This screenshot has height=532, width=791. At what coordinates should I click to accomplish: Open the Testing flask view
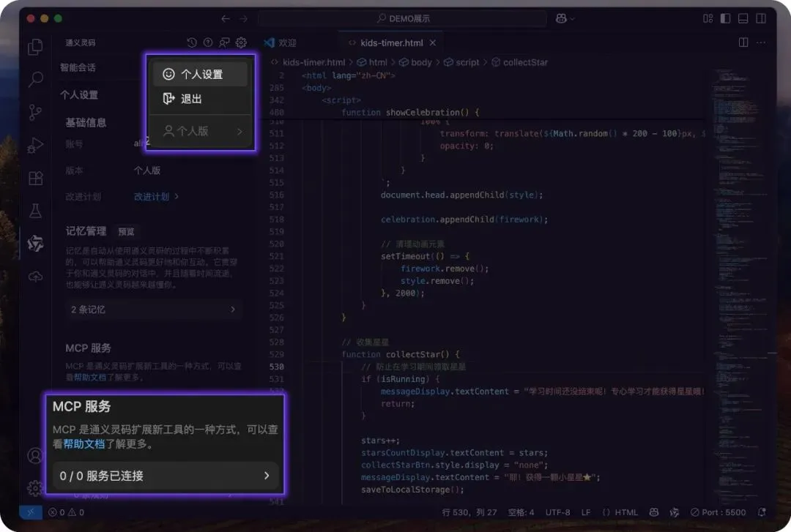tap(35, 211)
